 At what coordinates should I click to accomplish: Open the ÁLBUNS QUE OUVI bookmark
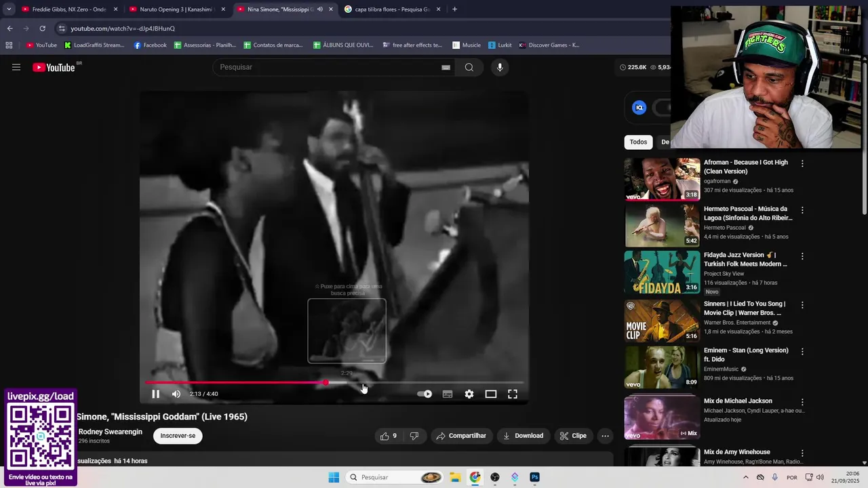343,45
